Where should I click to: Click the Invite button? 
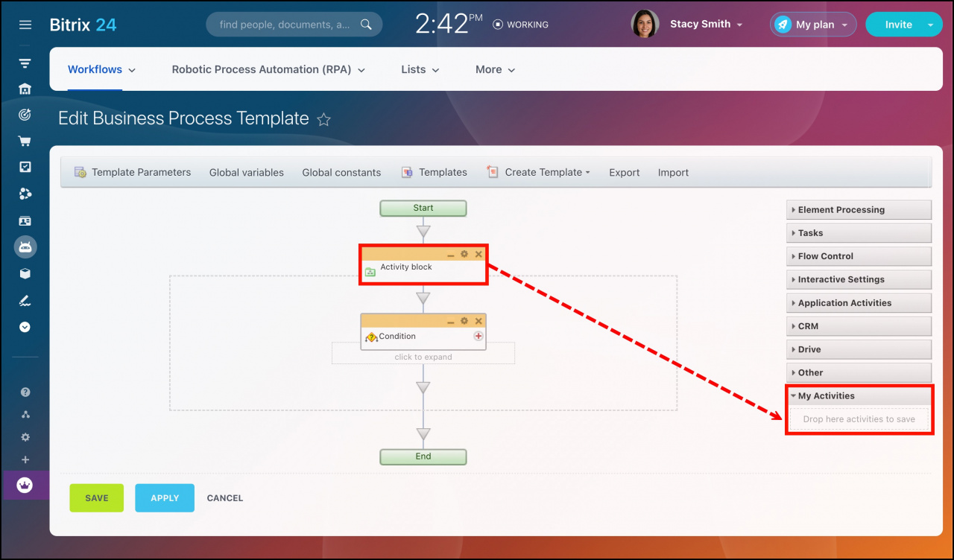[x=898, y=25]
